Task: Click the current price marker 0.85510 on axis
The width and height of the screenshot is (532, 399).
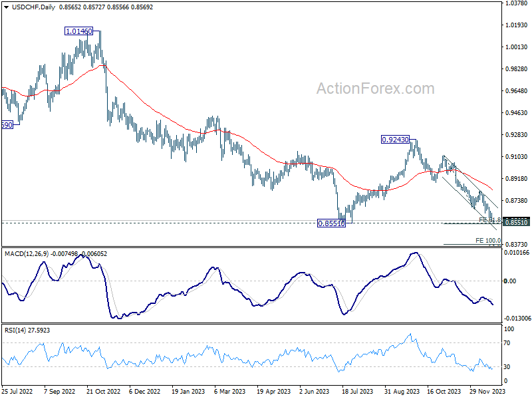Action: [516, 222]
